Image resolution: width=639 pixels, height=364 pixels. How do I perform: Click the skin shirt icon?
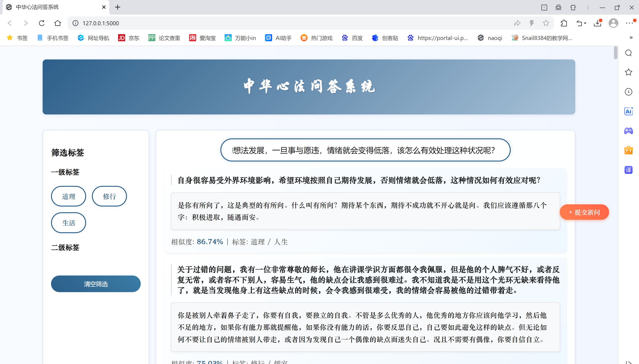[x=573, y=8]
